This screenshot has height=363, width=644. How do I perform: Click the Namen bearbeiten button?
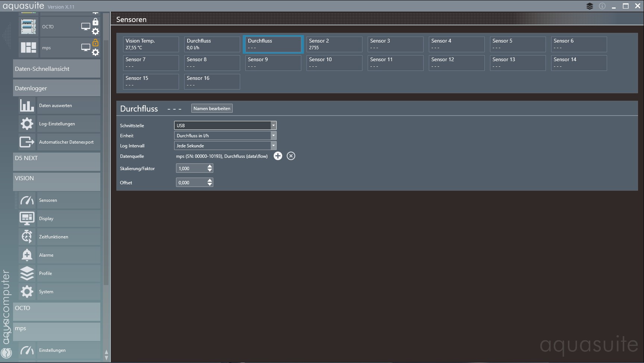point(212,109)
